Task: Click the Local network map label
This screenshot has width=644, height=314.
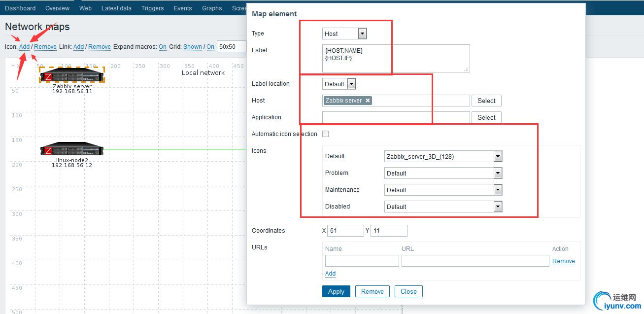Action: pyautogui.click(x=203, y=72)
